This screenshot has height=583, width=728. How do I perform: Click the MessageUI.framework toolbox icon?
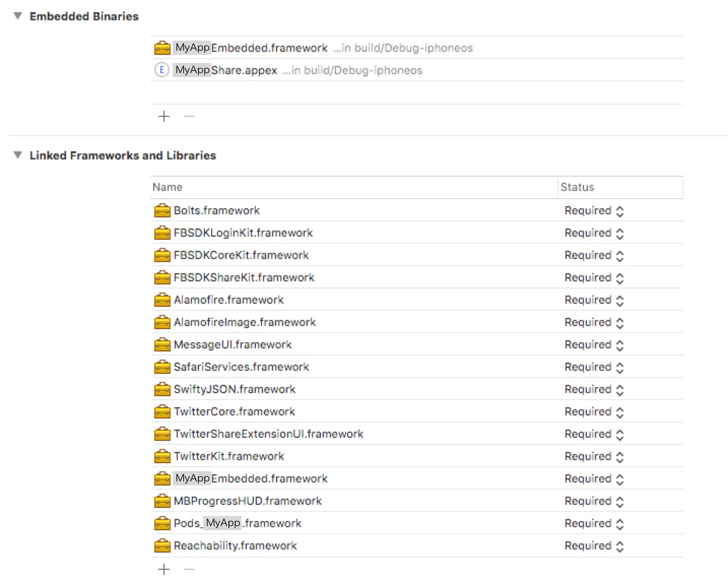(x=162, y=345)
